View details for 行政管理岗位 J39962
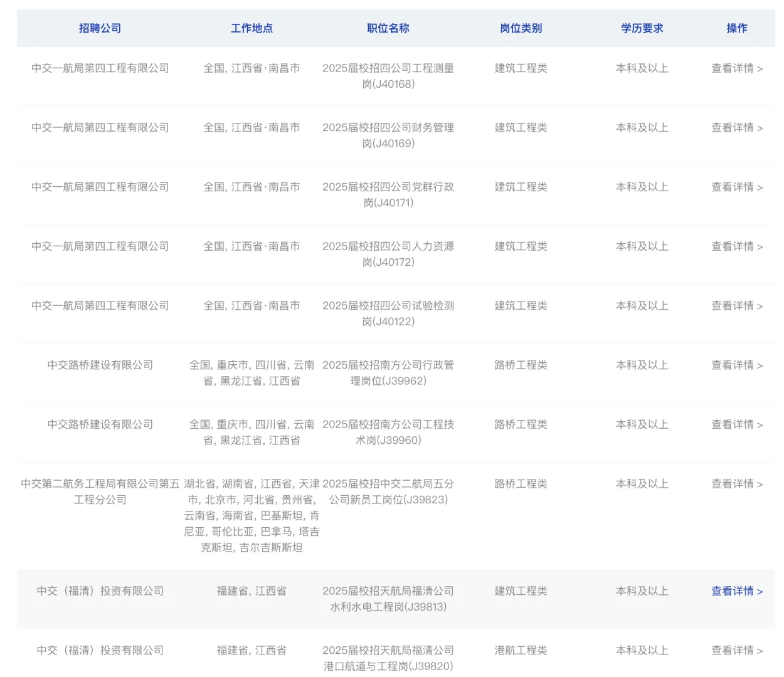This screenshot has height=677, width=784. (737, 365)
